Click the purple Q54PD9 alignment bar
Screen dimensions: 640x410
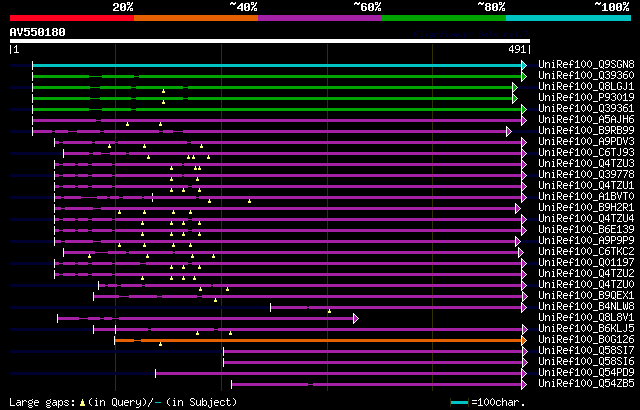(x=339, y=373)
